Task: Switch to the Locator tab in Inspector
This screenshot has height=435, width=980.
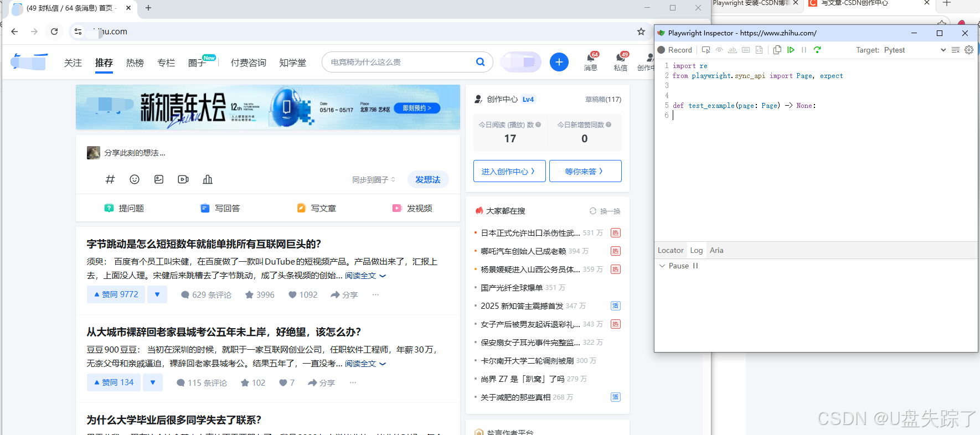Action: click(670, 250)
